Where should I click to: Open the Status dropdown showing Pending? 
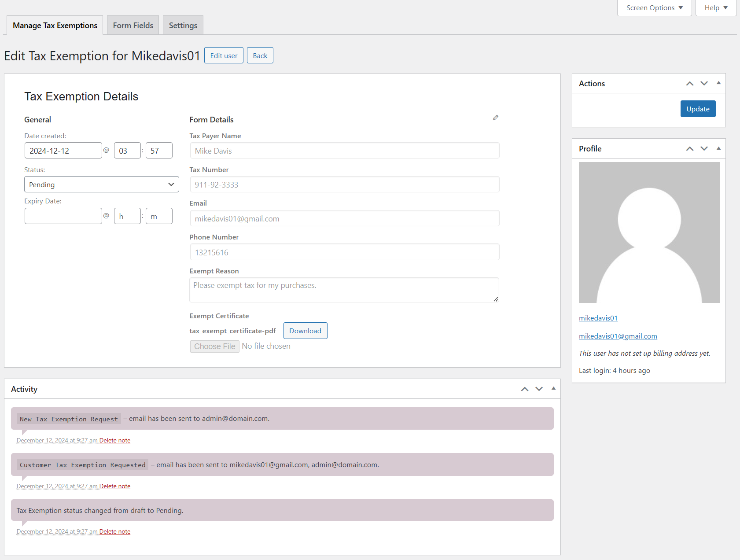pos(102,184)
